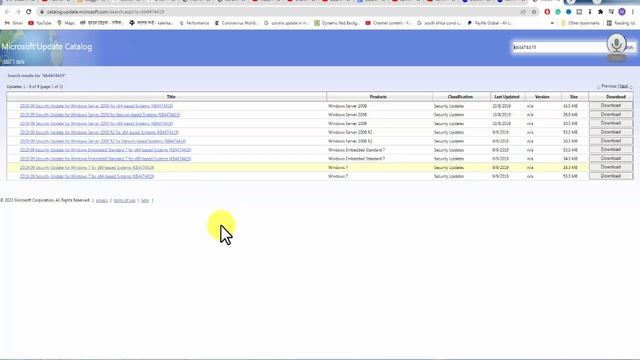Download the highlighted Windows 7 x86 update
The image size is (640, 360).
click(611, 167)
